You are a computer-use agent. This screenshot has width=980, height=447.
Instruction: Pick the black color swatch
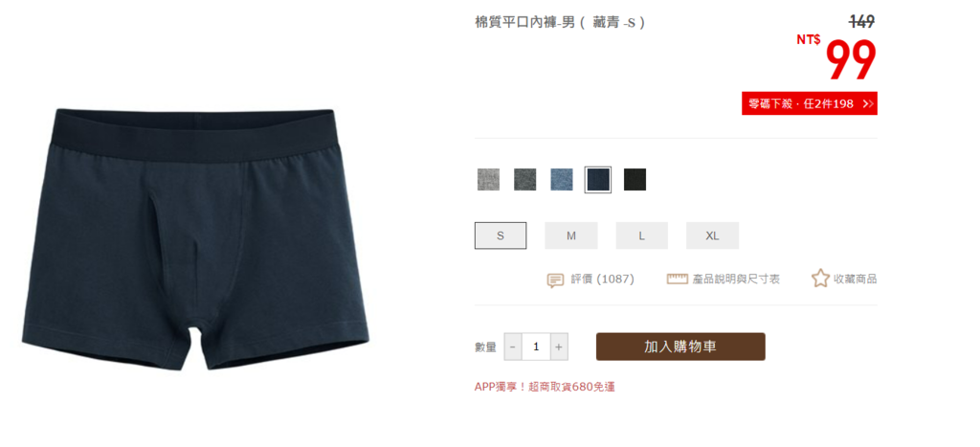point(635,179)
